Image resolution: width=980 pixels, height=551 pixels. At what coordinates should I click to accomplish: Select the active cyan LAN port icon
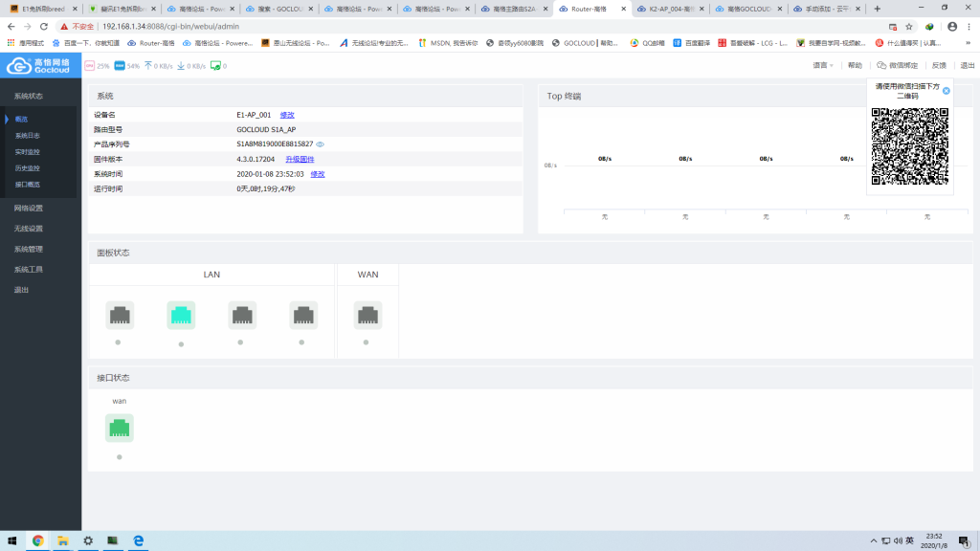tap(181, 315)
